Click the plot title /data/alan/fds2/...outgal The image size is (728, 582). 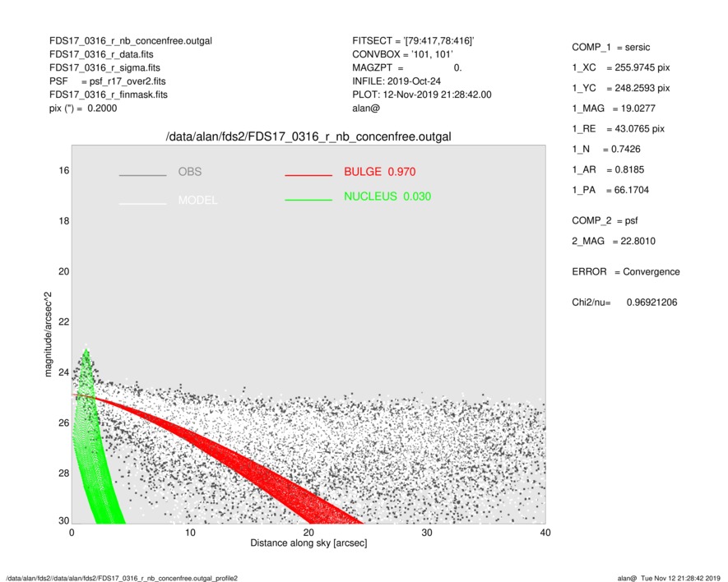308,137
